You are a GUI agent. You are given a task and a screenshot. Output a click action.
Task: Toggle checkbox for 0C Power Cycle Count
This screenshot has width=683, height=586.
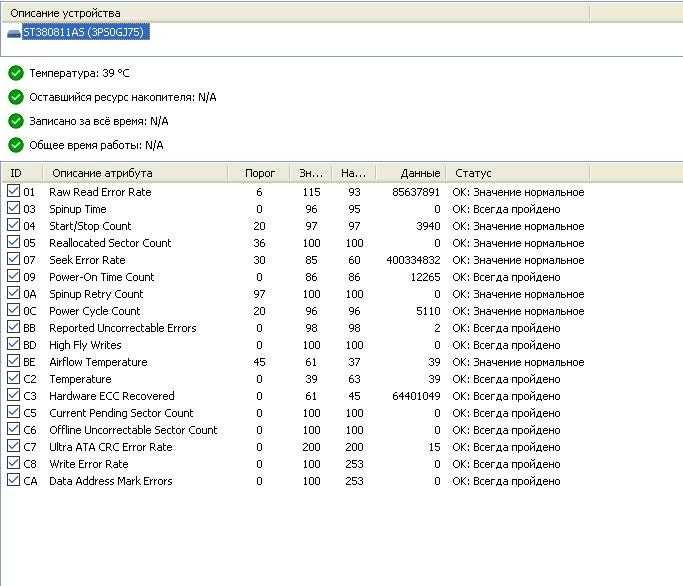pos(14,310)
